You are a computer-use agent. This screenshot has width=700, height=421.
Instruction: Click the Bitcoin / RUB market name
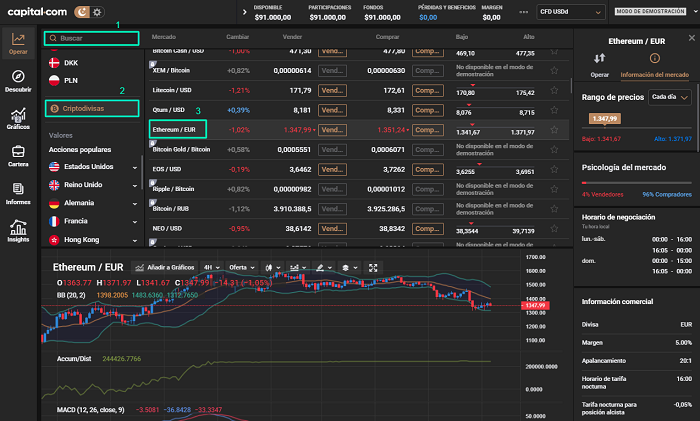tap(169, 208)
